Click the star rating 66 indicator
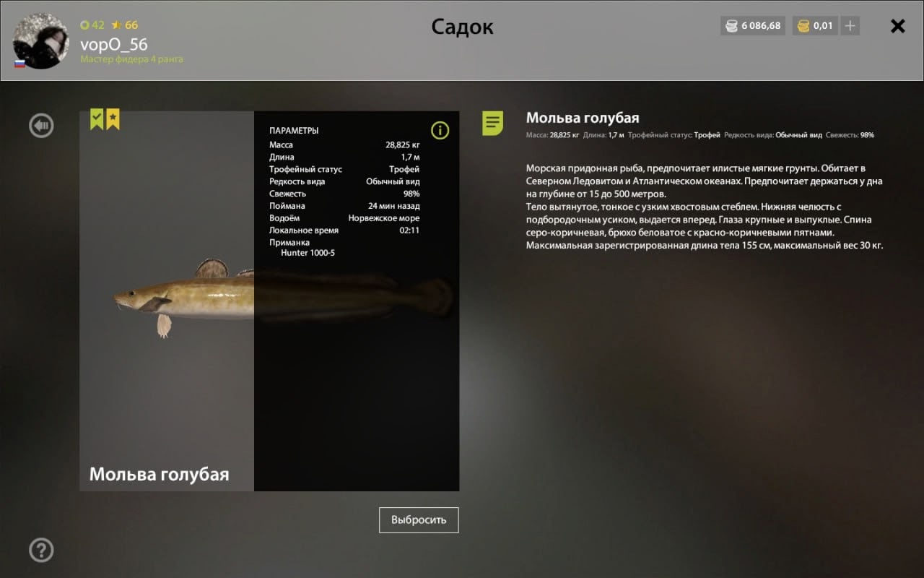924x578 pixels. [124, 25]
